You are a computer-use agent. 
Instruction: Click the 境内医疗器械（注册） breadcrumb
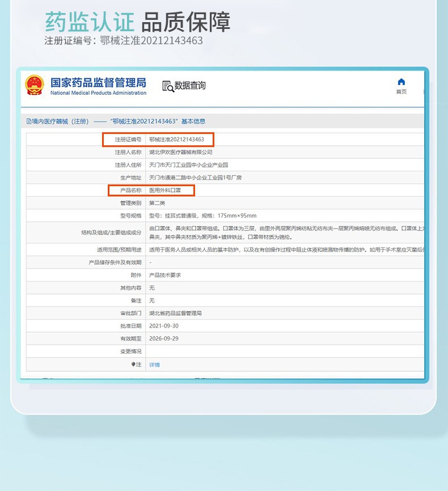(60, 121)
